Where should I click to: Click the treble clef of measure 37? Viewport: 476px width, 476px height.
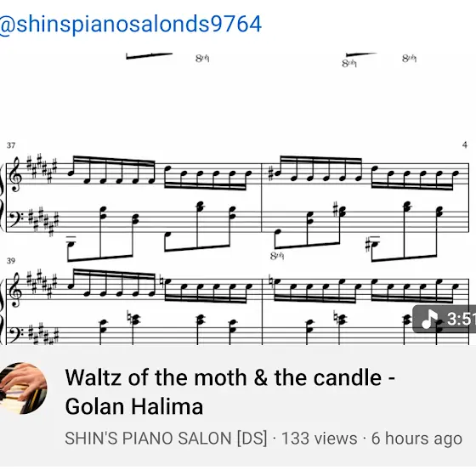pos(16,174)
